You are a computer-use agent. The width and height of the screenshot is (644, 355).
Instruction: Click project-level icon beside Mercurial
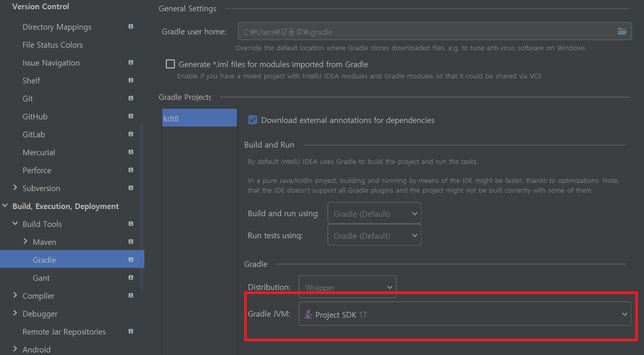131,152
